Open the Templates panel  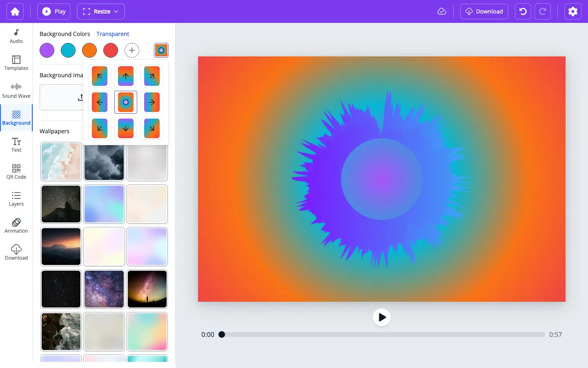click(x=16, y=63)
